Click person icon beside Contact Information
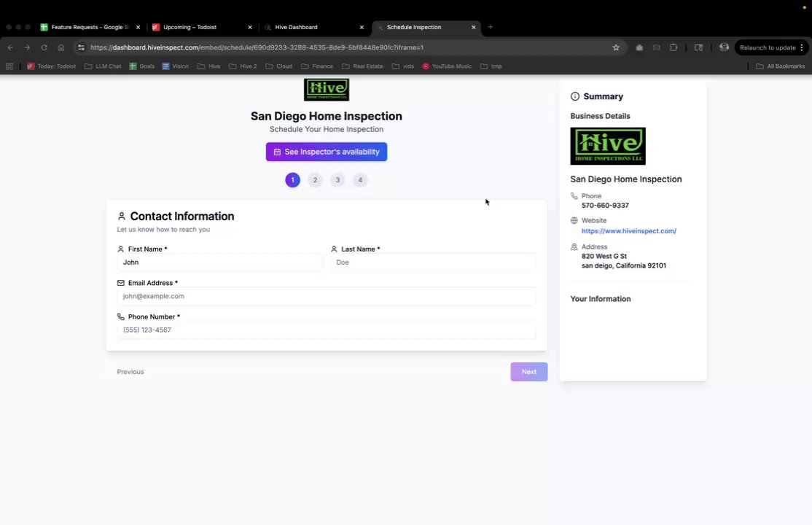Viewport: 812px width, 525px height. pos(122,216)
